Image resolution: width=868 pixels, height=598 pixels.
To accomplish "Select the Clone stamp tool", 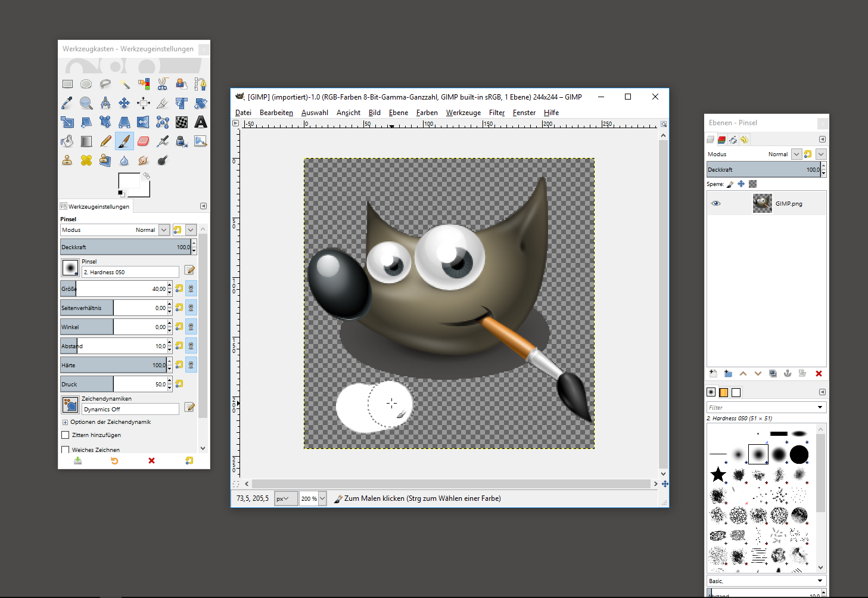I will coord(67,160).
